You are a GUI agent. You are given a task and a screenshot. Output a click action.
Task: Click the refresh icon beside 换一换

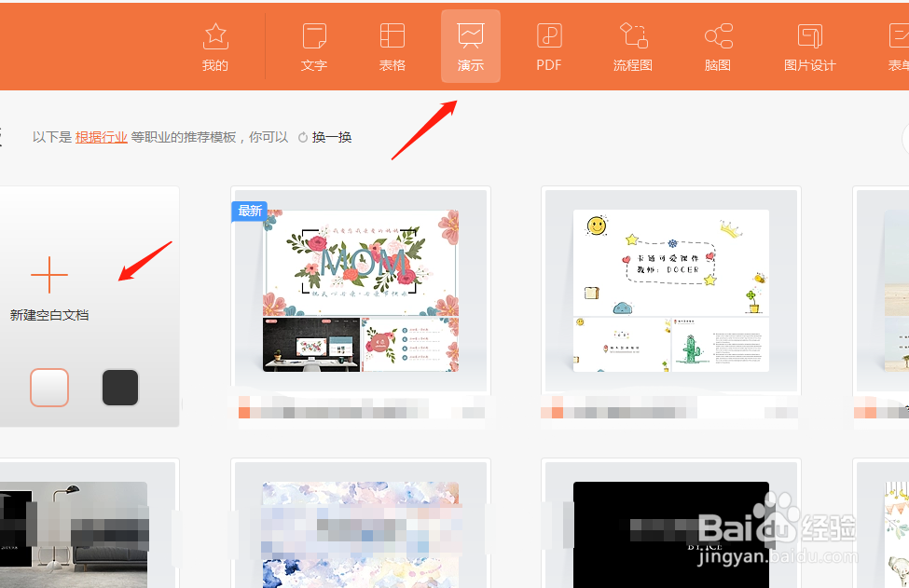tap(303, 137)
